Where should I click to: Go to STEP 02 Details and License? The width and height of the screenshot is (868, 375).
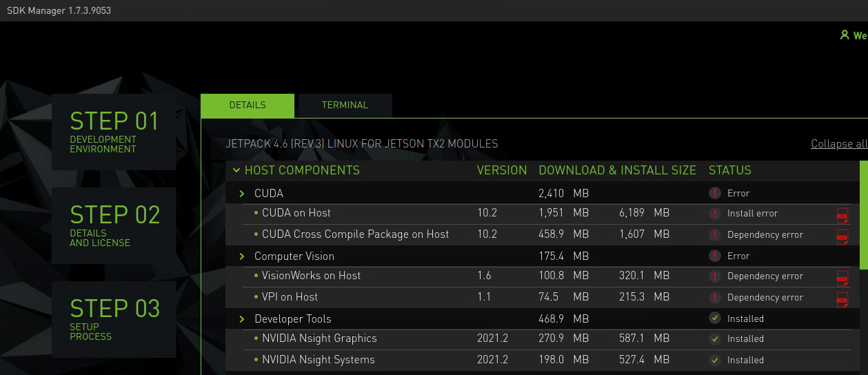click(114, 225)
